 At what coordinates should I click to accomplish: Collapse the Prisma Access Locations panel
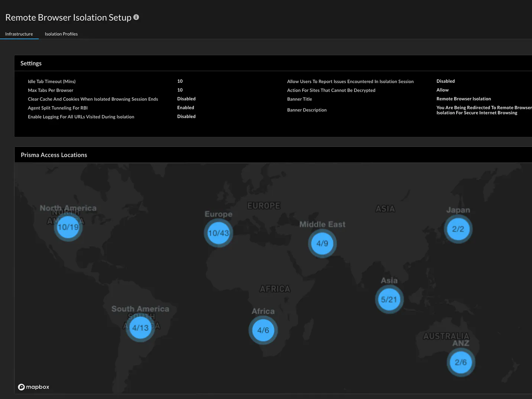click(53, 155)
